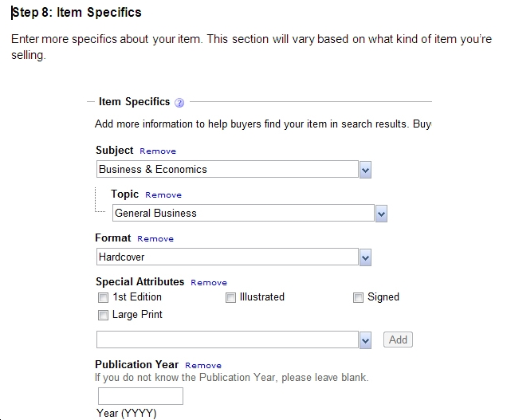Remove the Format field
507x420 pixels.
point(155,239)
